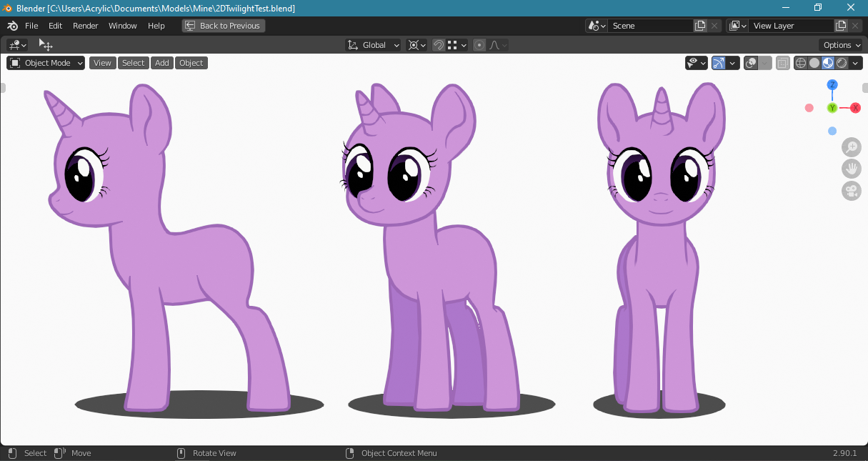This screenshot has height=461, width=868.
Task: Click the left-mouse Select status icon
Action: pyautogui.click(x=12, y=453)
